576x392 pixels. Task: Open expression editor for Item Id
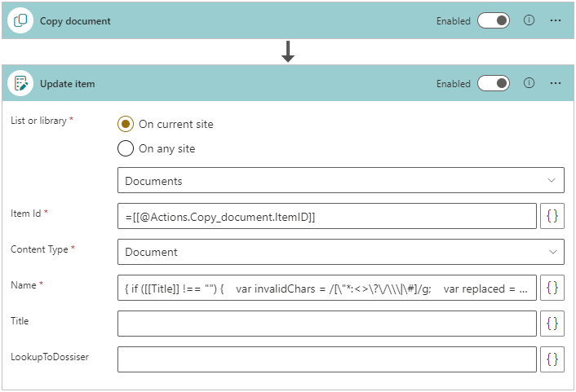pos(552,216)
